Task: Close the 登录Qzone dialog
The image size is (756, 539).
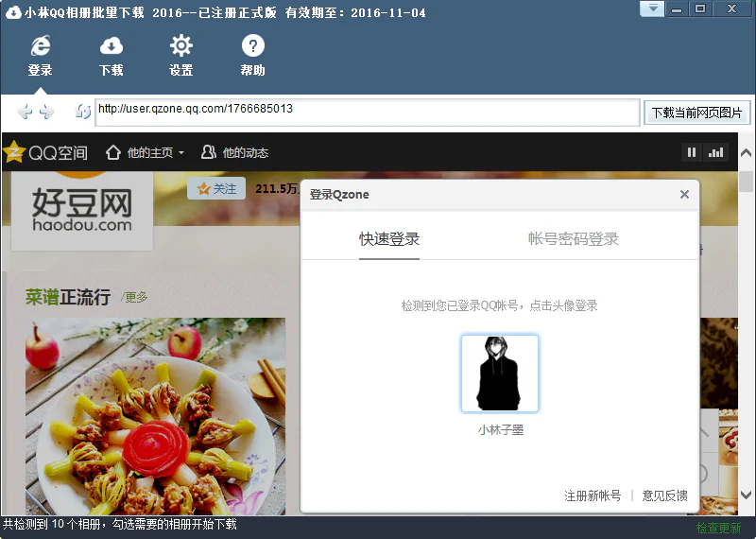Action: pyautogui.click(x=684, y=195)
